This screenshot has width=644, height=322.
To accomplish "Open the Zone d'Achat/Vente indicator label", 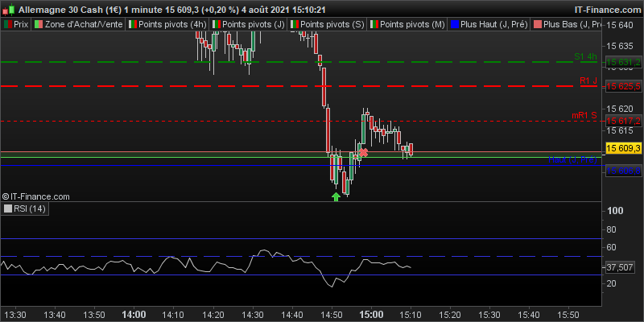I will coord(78,24).
